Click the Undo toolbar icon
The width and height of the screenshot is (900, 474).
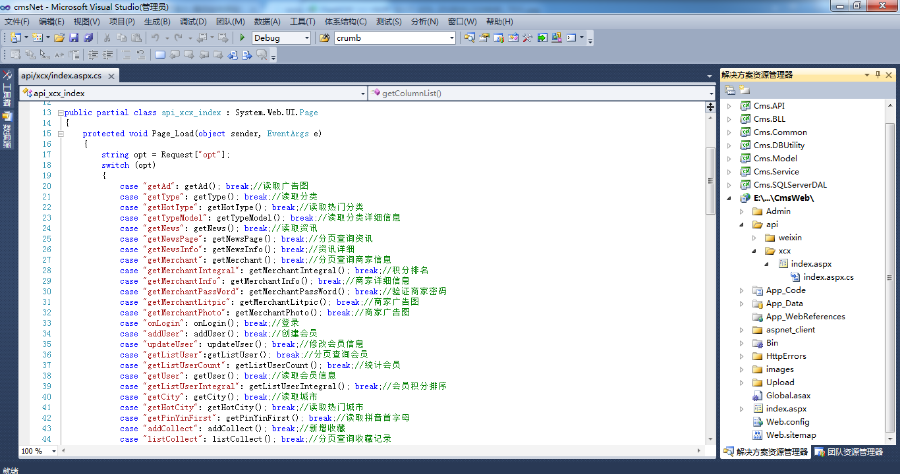click(156, 38)
